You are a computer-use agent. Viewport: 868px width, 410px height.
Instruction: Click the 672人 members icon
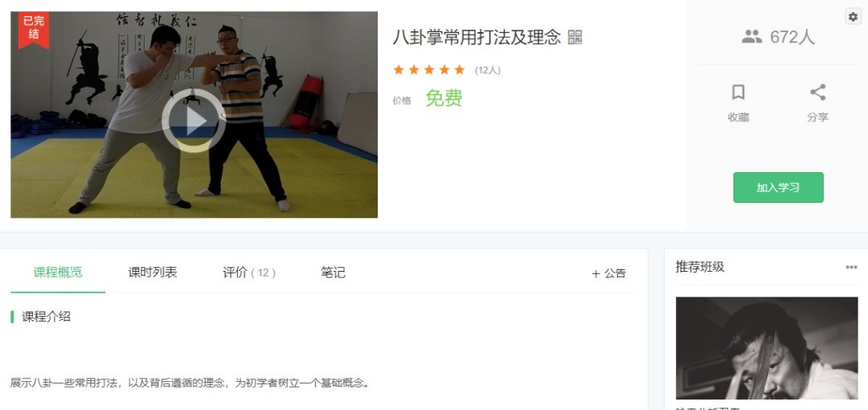751,37
